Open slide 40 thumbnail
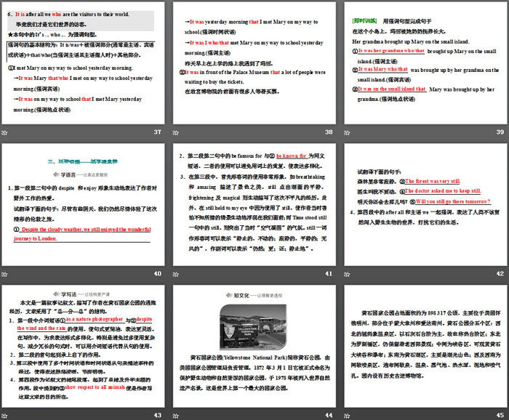509x420 pixels. click(x=83, y=205)
